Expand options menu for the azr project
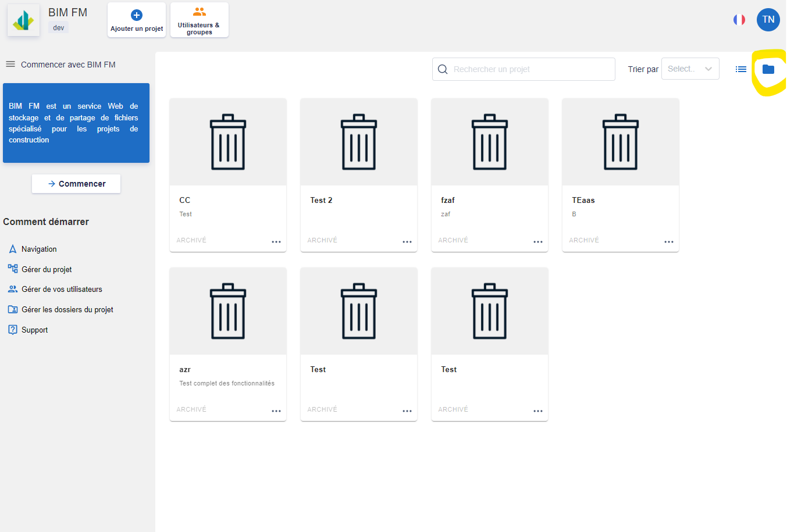 (276, 411)
